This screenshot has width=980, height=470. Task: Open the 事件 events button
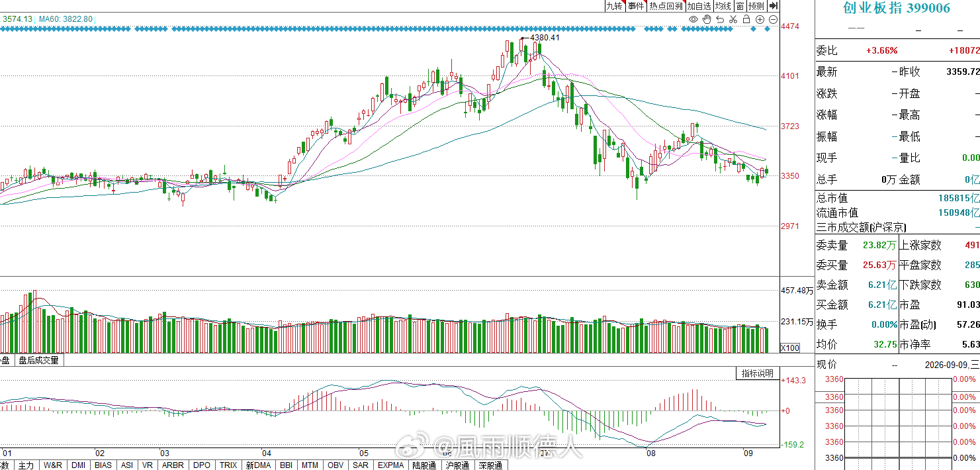click(636, 6)
